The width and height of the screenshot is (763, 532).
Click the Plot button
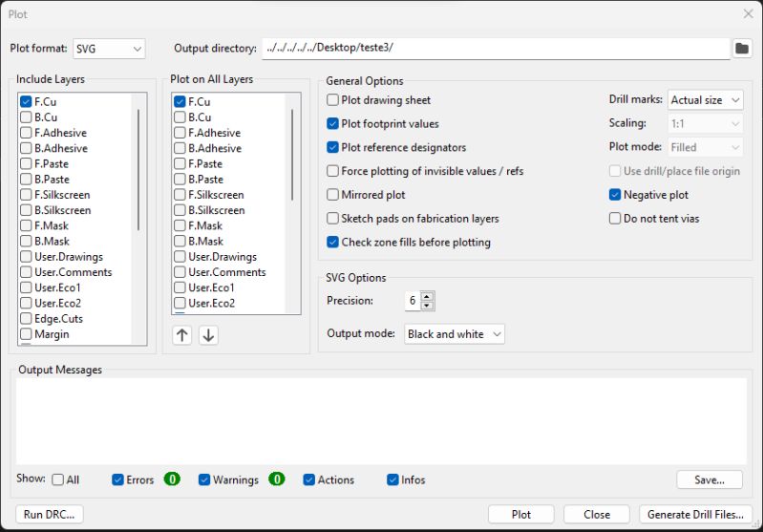[x=521, y=515]
